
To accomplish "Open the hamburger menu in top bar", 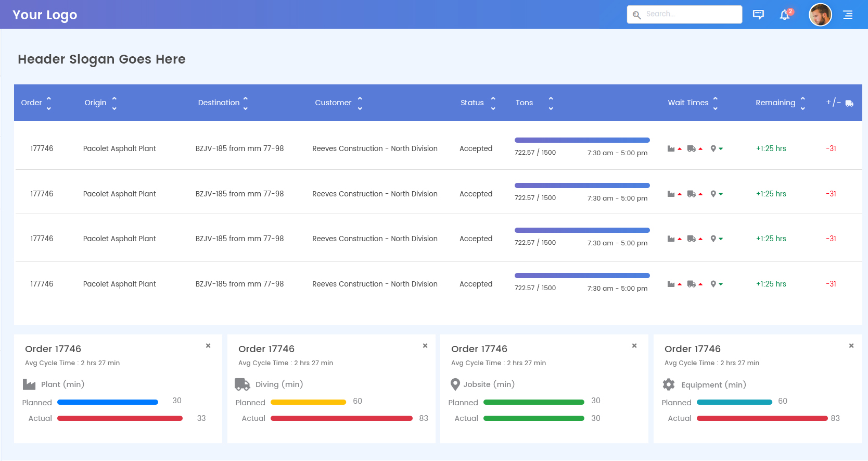I will (x=848, y=15).
